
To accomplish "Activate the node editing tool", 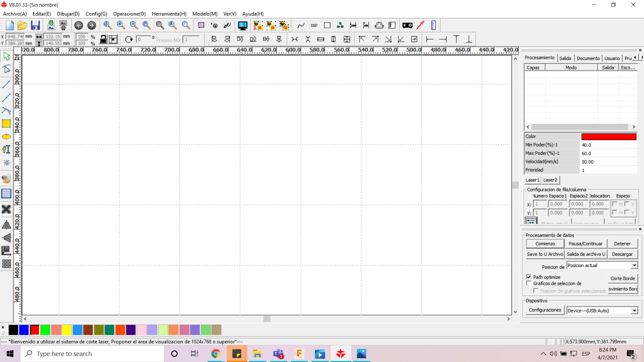I will (x=6, y=69).
